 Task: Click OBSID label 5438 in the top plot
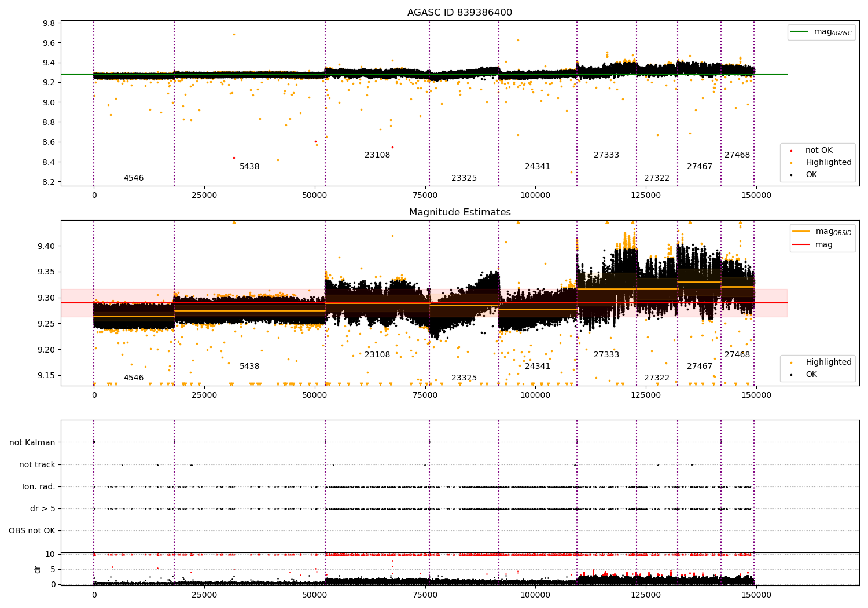coord(249,167)
